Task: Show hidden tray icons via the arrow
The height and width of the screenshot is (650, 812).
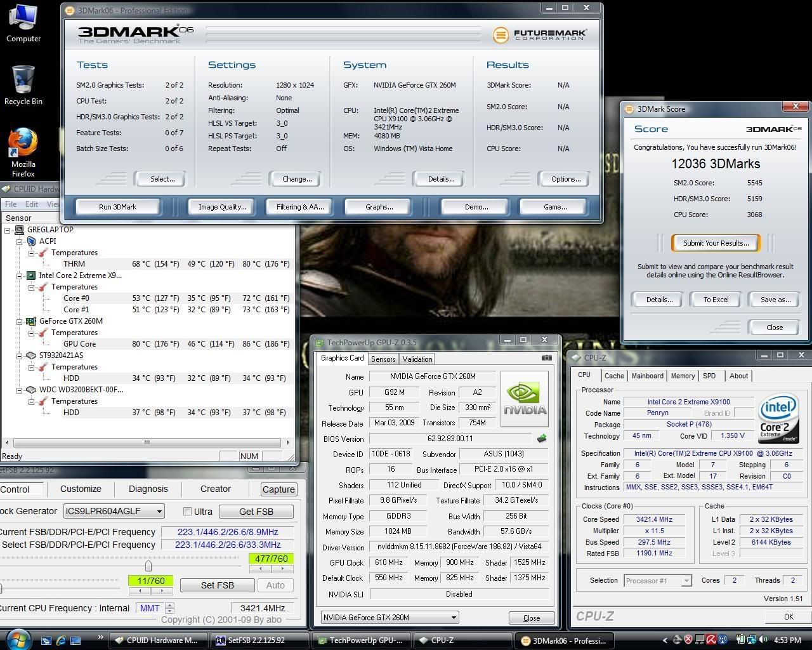Action: (665, 640)
